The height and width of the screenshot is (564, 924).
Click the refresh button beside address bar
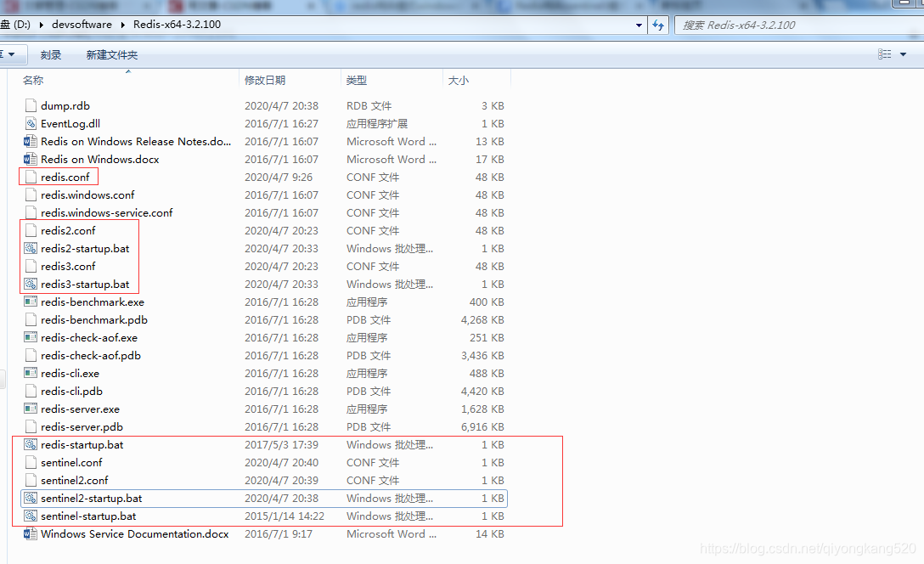click(x=658, y=25)
